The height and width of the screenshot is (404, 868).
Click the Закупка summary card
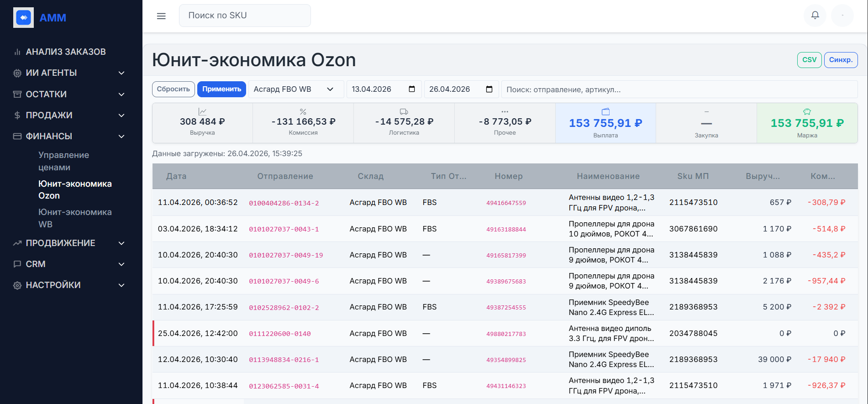(706, 123)
